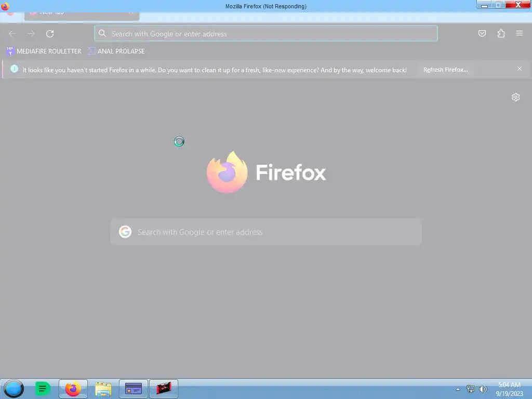This screenshot has width=532, height=399.
Task: Open the Firefox hamburger menu
Action: tap(519, 33)
